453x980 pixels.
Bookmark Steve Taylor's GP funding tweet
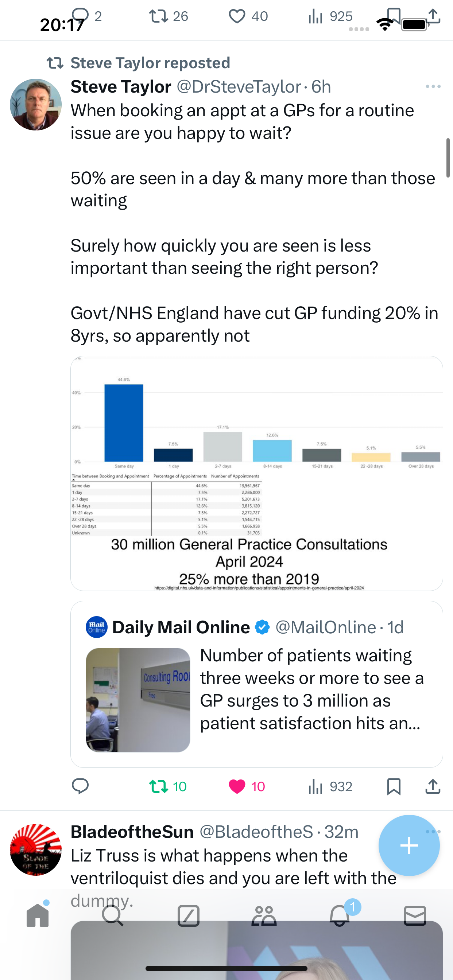point(394,786)
